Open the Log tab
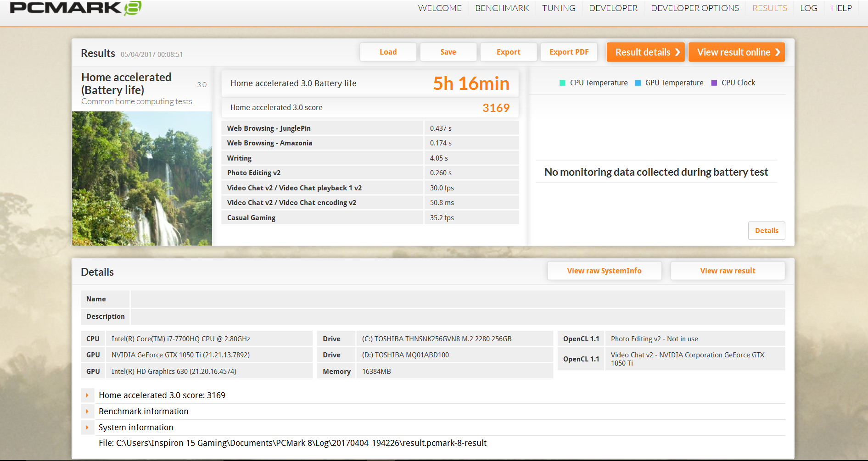Screen dimensions: 868x461 pyautogui.click(x=808, y=8)
